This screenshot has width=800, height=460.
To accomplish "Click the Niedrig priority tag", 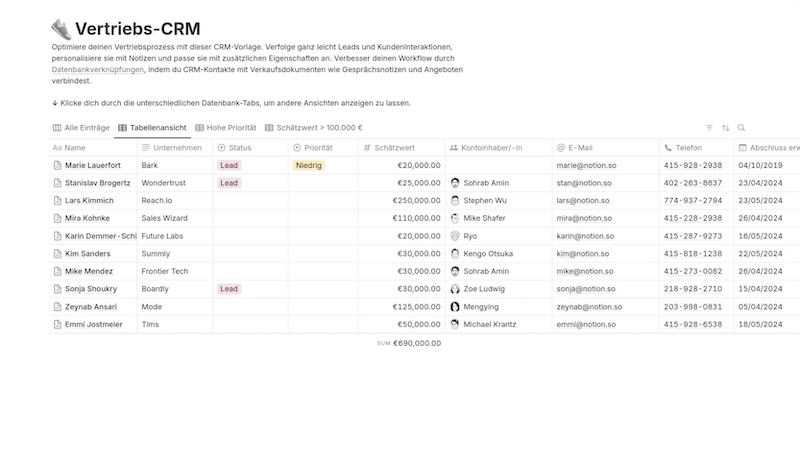I will [309, 165].
